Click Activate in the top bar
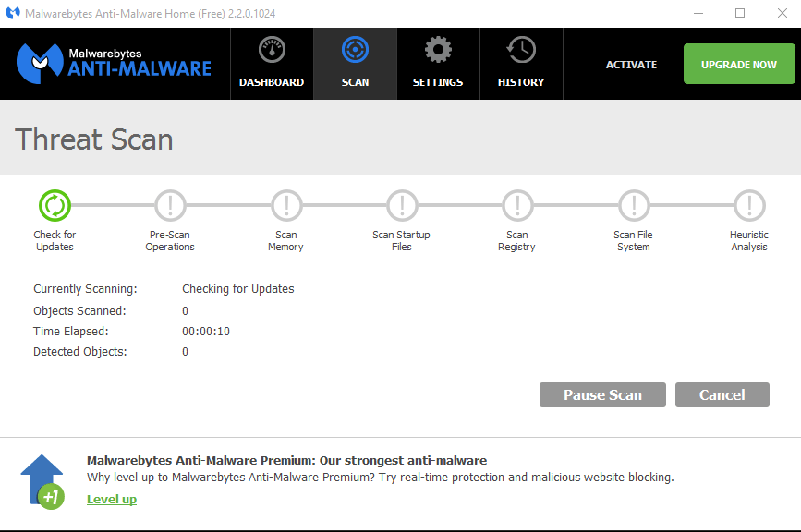 coord(631,64)
